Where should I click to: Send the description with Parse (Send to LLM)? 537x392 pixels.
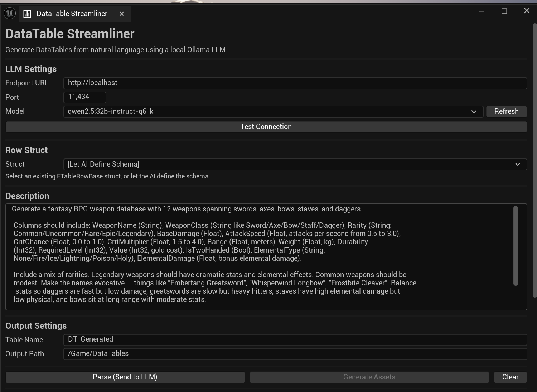[x=125, y=377]
